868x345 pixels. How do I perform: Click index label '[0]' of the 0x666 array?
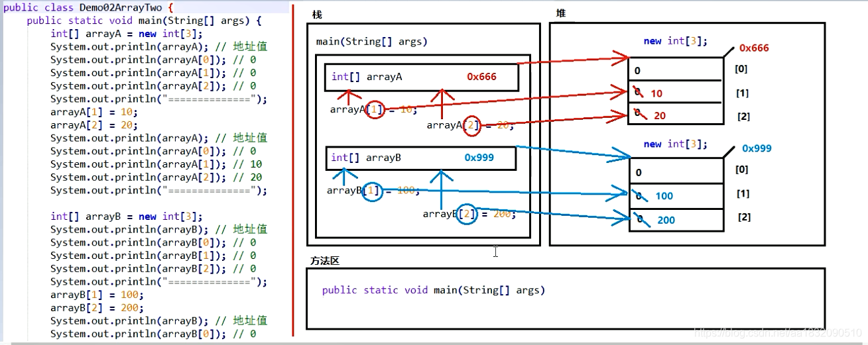[741, 68]
